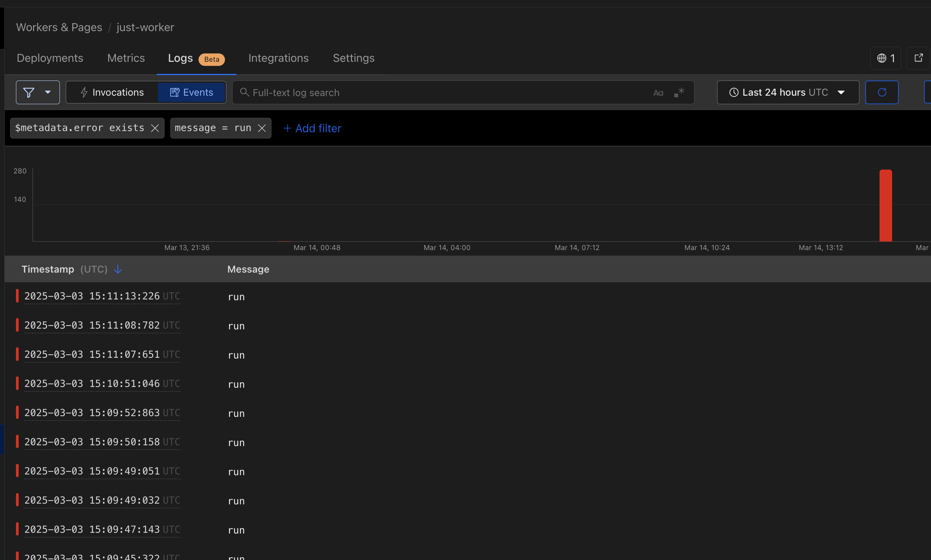The image size is (931, 560).
Task: Open worker in new tab via external link icon
Action: pyautogui.click(x=919, y=58)
